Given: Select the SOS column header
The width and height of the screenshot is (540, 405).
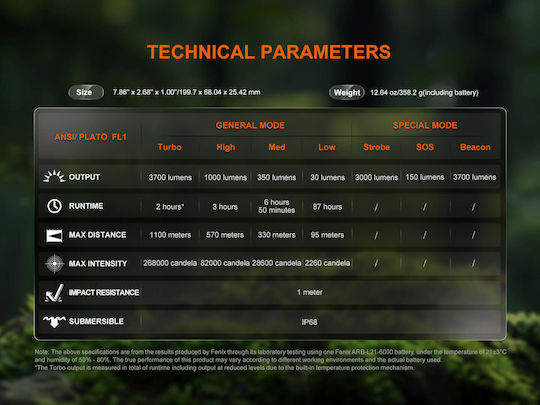Looking at the screenshot, I should [x=425, y=147].
